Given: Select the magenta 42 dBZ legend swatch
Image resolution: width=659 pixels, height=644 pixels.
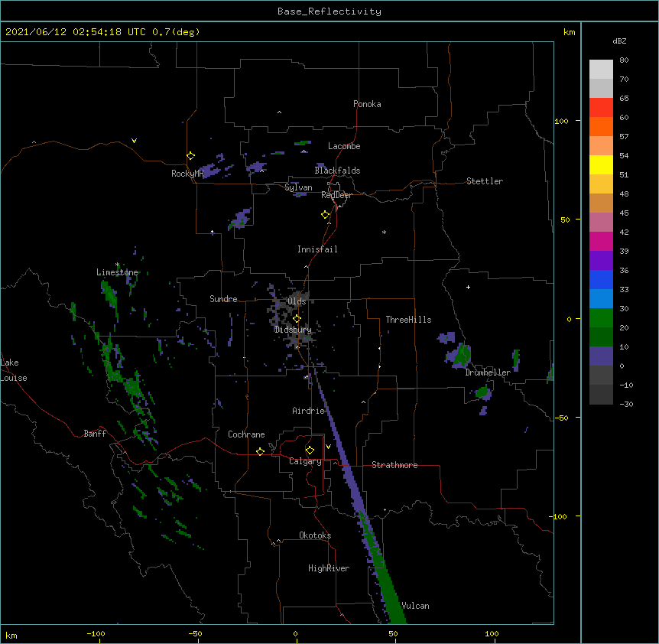Looking at the screenshot, I should 601,241.
